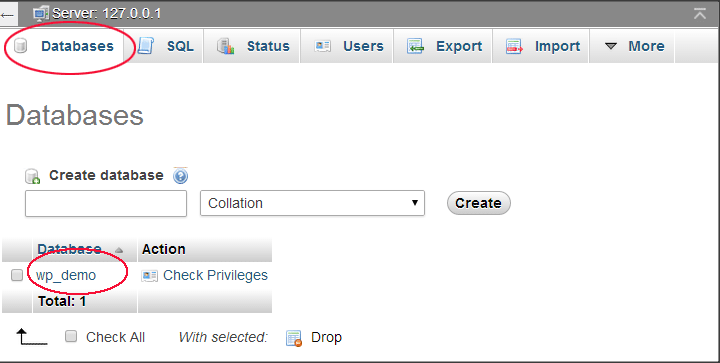Open the Collation dropdown

click(x=312, y=203)
